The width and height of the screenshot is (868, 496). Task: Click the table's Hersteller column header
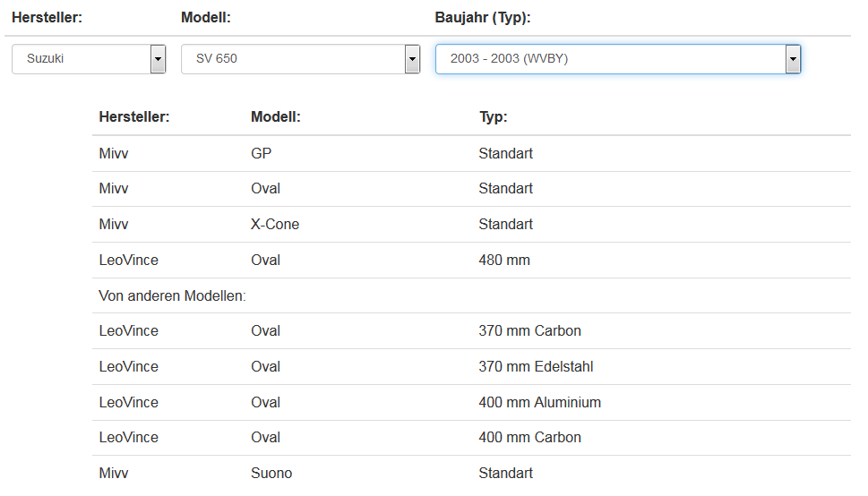[x=134, y=117]
